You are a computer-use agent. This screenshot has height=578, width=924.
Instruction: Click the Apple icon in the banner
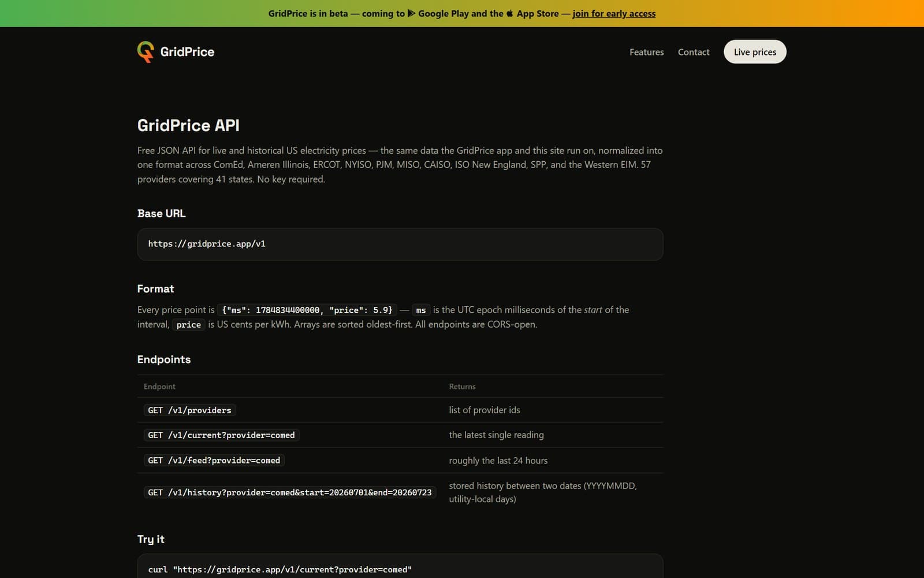point(509,13)
